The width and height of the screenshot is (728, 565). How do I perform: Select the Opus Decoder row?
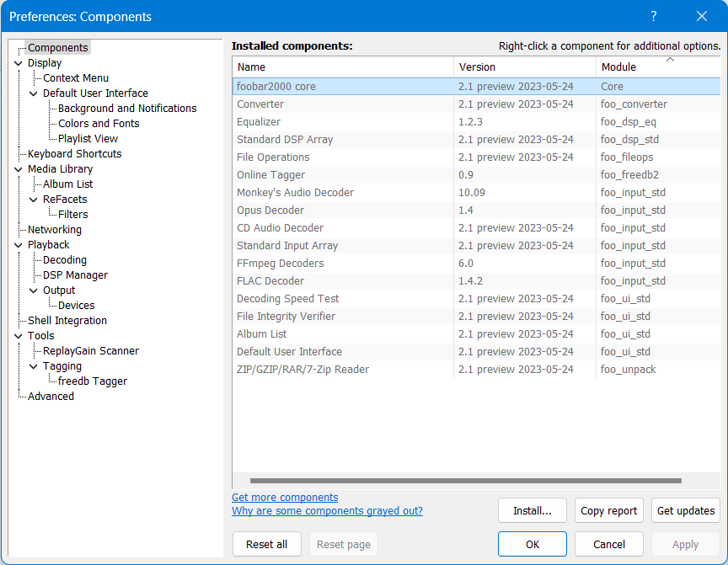coord(476,211)
